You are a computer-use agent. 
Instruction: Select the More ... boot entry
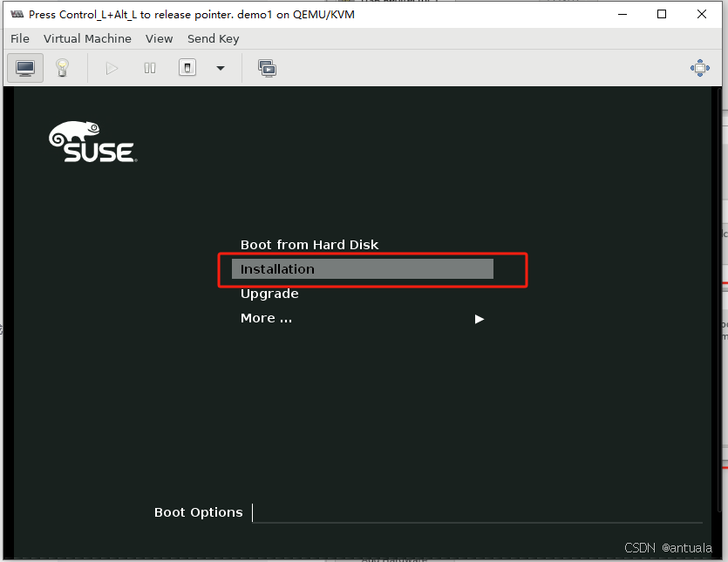pos(266,318)
